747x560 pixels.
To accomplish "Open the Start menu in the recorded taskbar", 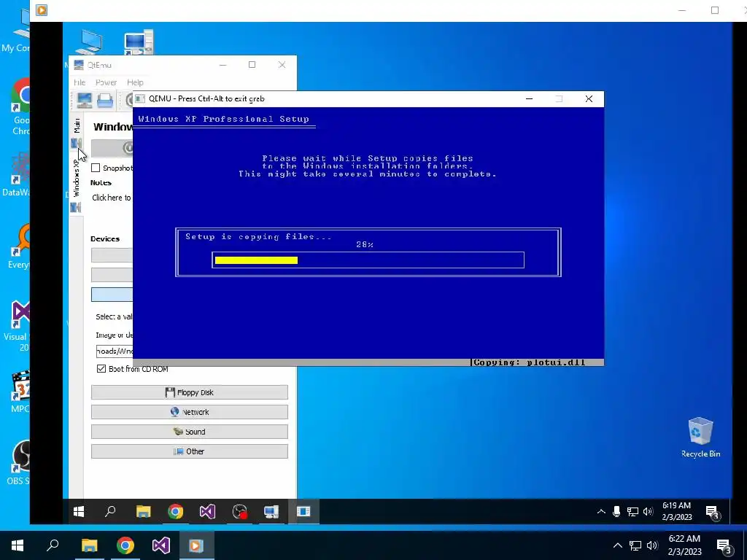I will click(79, 511).
